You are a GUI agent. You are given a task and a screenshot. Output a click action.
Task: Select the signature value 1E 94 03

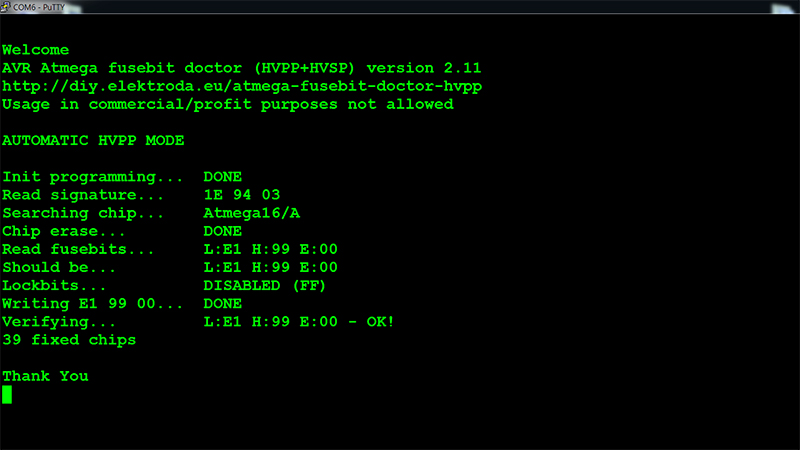(x=242, y=195)
